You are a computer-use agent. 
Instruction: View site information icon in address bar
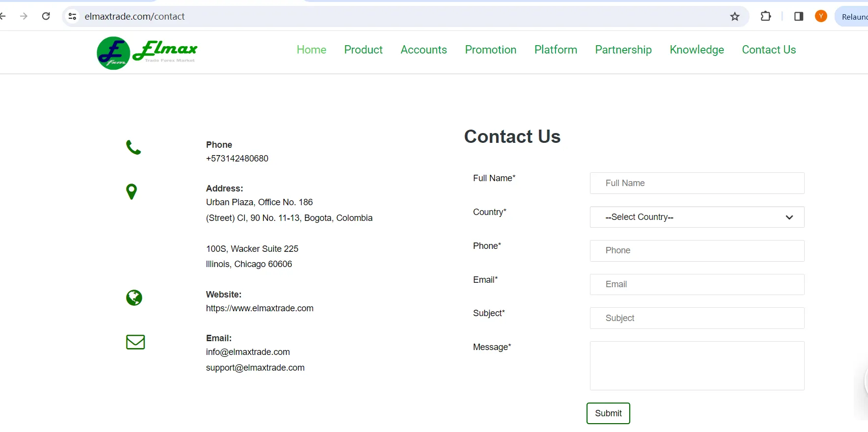coord(72,16)
